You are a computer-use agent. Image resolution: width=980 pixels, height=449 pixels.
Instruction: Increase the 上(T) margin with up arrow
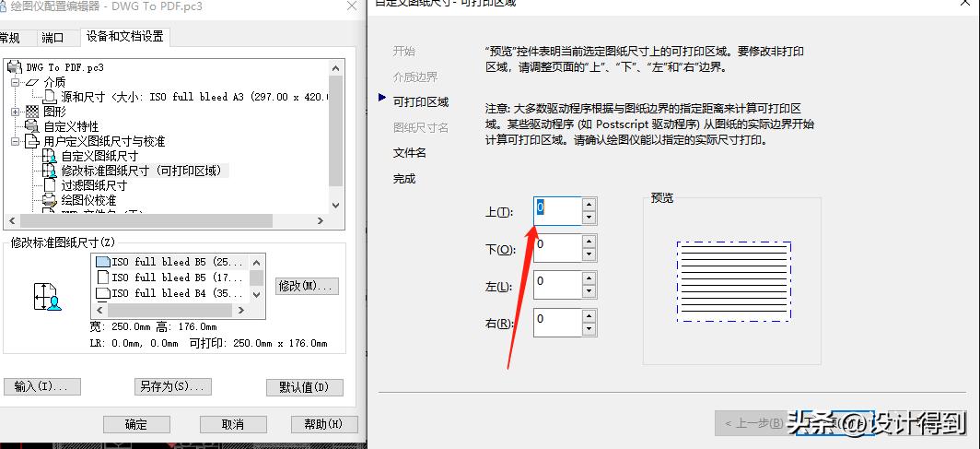589,205
